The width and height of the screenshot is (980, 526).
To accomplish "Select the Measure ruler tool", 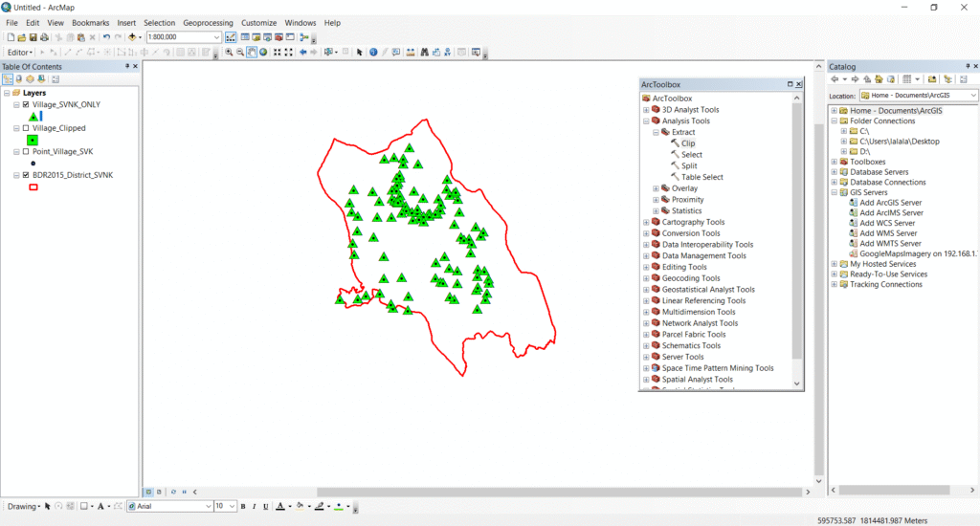I will 411,53.
